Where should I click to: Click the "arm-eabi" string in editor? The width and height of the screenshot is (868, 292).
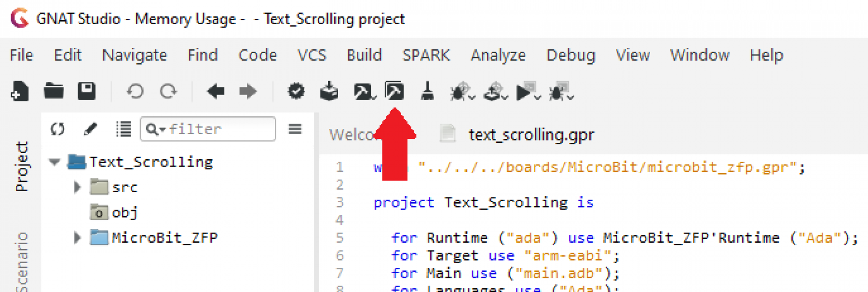coord(568,255)
